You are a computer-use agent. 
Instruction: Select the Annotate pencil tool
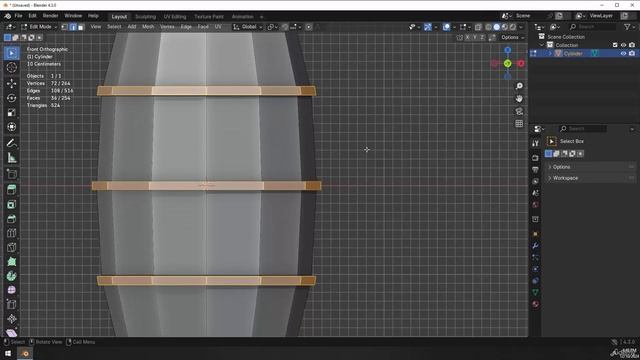pyautogui.click(x=11, y=143)
